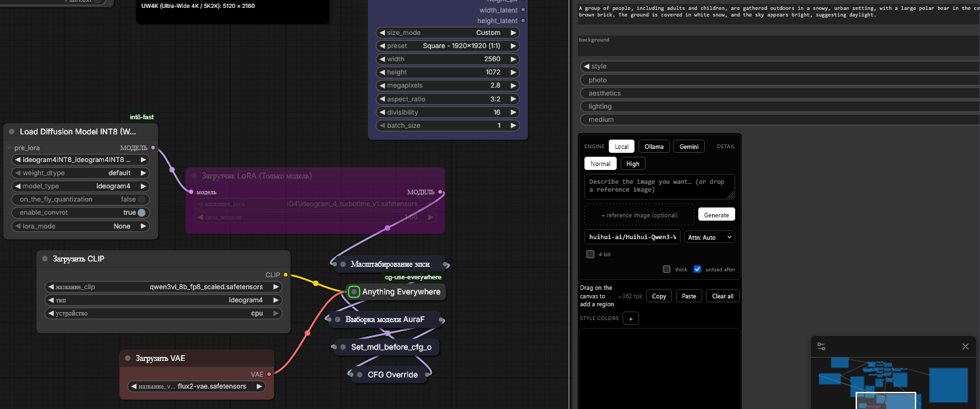980x409 pixels.
Task: Switch engine to Gemini
Action: 688,146
